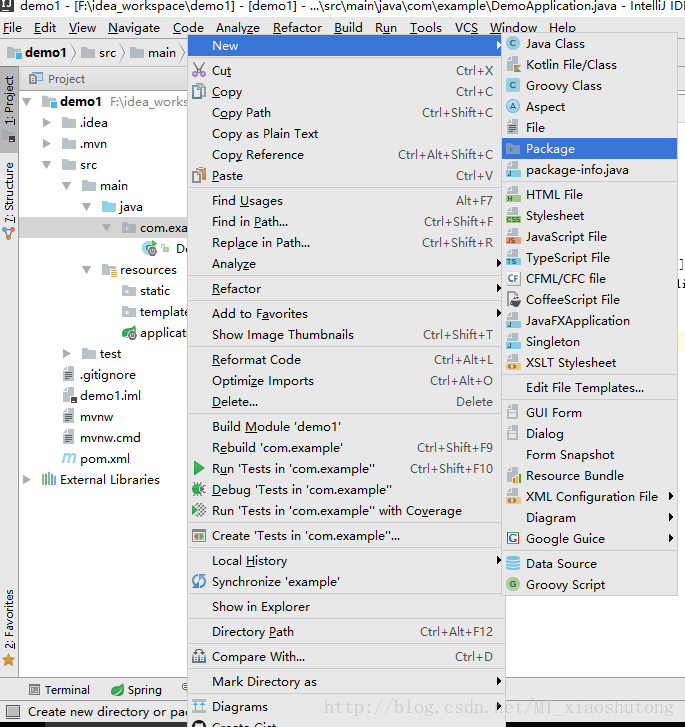
Task: Click the TypeScript File icon
Action: pos(512,257)
